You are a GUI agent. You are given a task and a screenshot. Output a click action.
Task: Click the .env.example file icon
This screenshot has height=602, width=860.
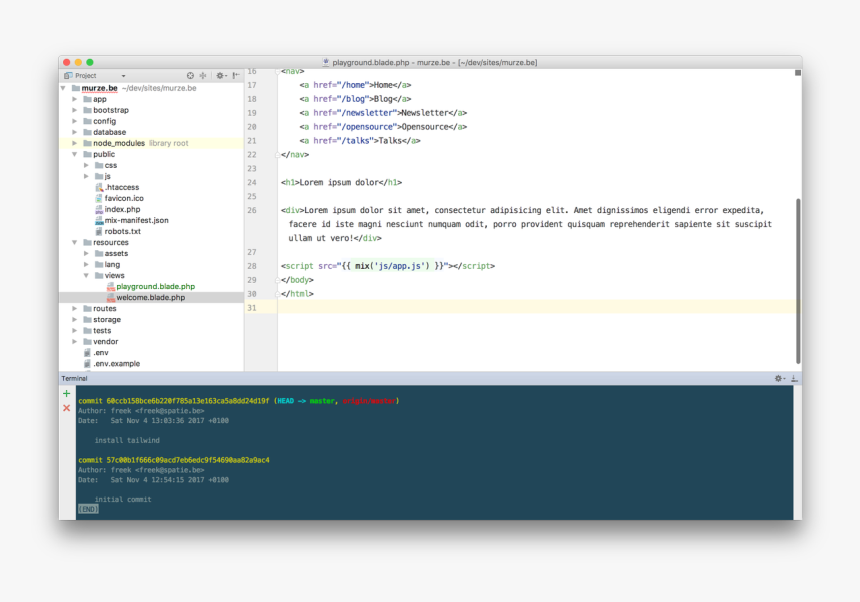87,364
